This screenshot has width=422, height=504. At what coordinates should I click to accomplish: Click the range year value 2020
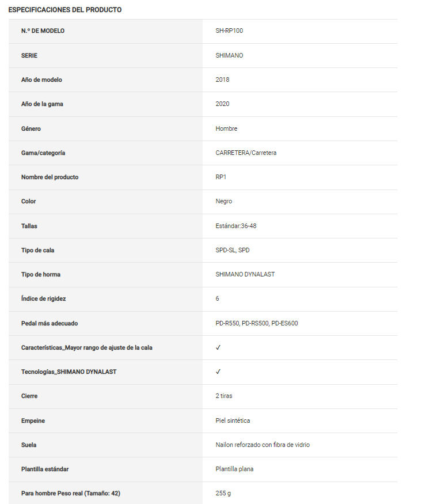click(x=222, y=104)
